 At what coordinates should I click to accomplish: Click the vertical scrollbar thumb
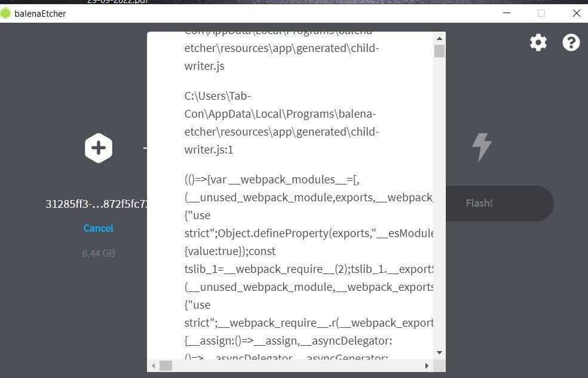pyautogui.click(x=439, y=51)
